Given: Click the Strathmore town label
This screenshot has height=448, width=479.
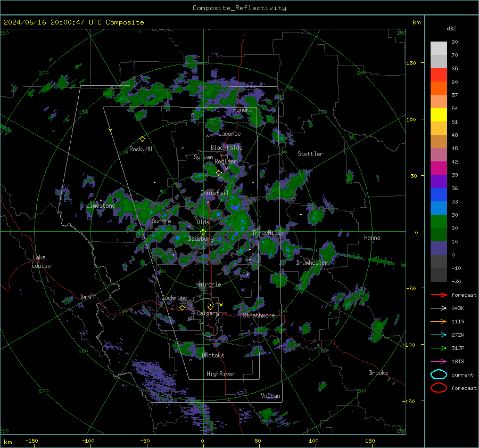Looking at the screenshot, I should pyautogui.click(x=259, y=315).
